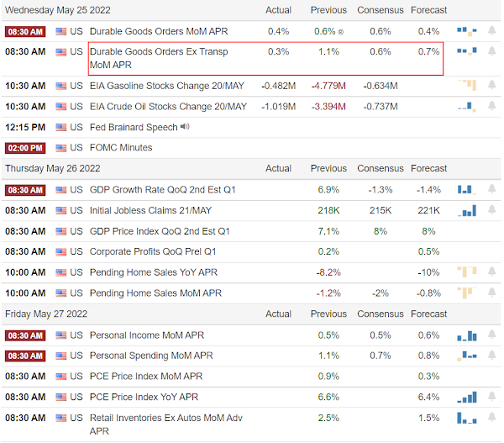Open mini chart for Personal Income MoM APR

[x=467, y=335]
